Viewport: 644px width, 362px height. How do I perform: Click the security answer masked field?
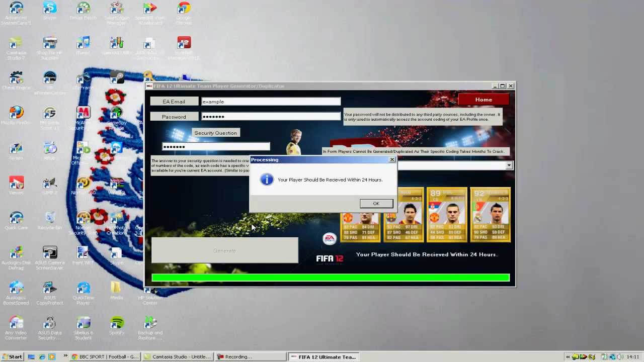[x=216, y=147]
